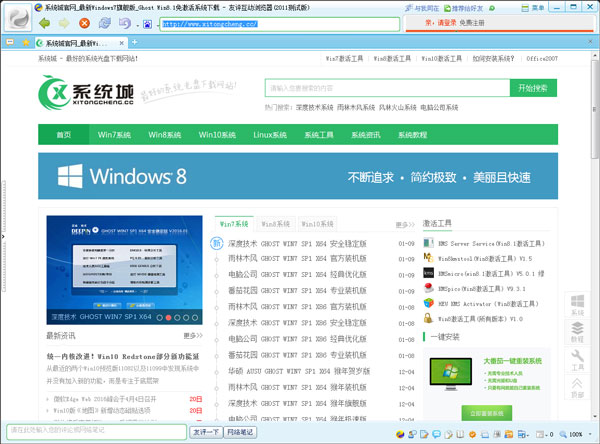This screenshot has height=444, width=600.
Task: Open 首页 in green navigation bar
Action: tap(64, 135)
